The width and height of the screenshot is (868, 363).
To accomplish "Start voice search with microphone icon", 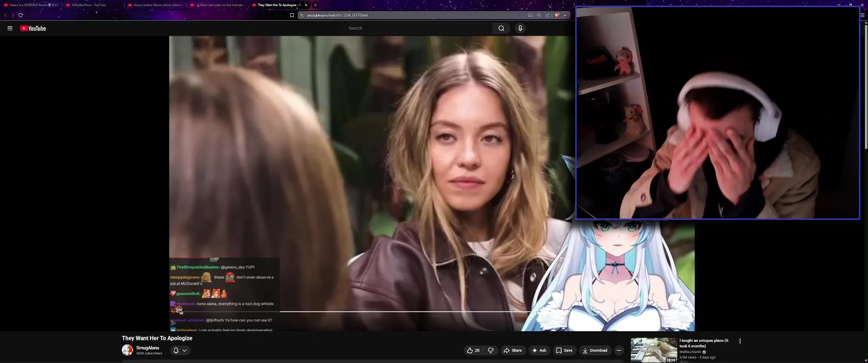I will coord(520,28).
